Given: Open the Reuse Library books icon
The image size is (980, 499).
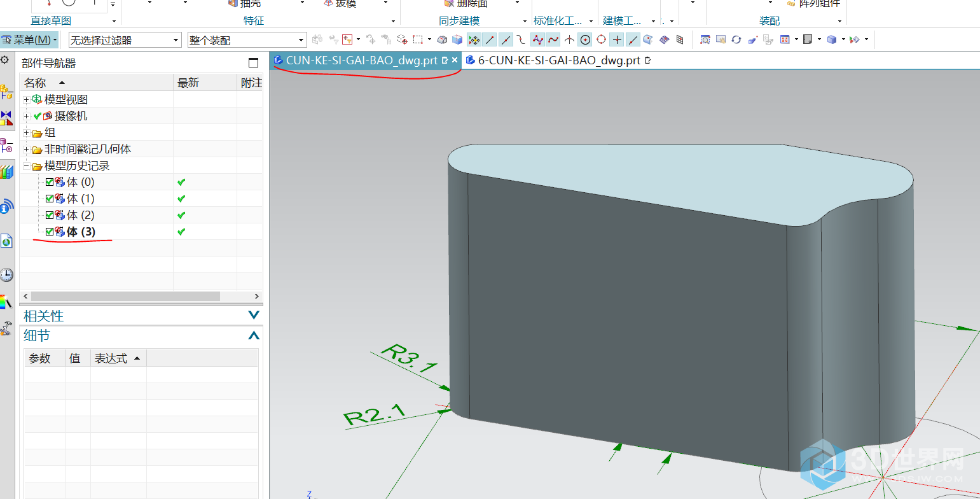Looking at the screenshot, I should (6, 172).
